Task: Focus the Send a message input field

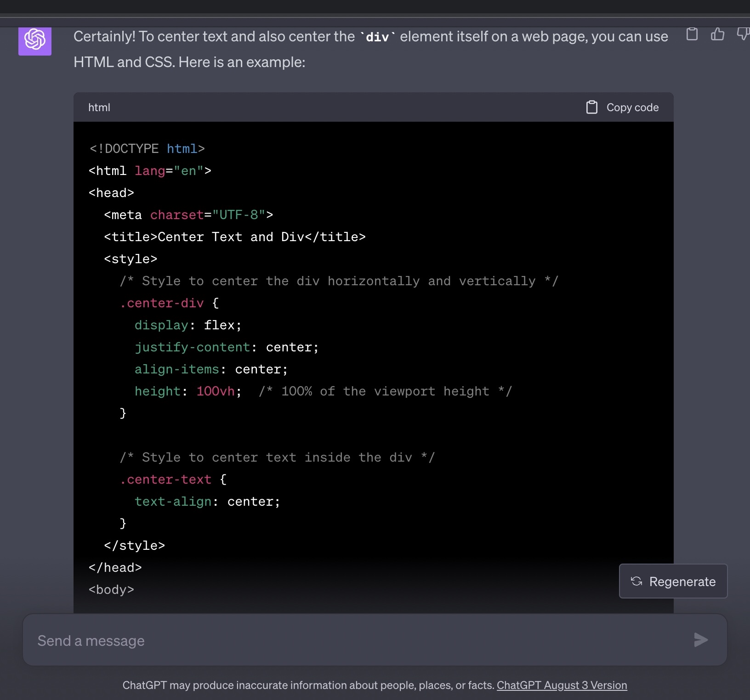Action: click(x=358, y=640)
